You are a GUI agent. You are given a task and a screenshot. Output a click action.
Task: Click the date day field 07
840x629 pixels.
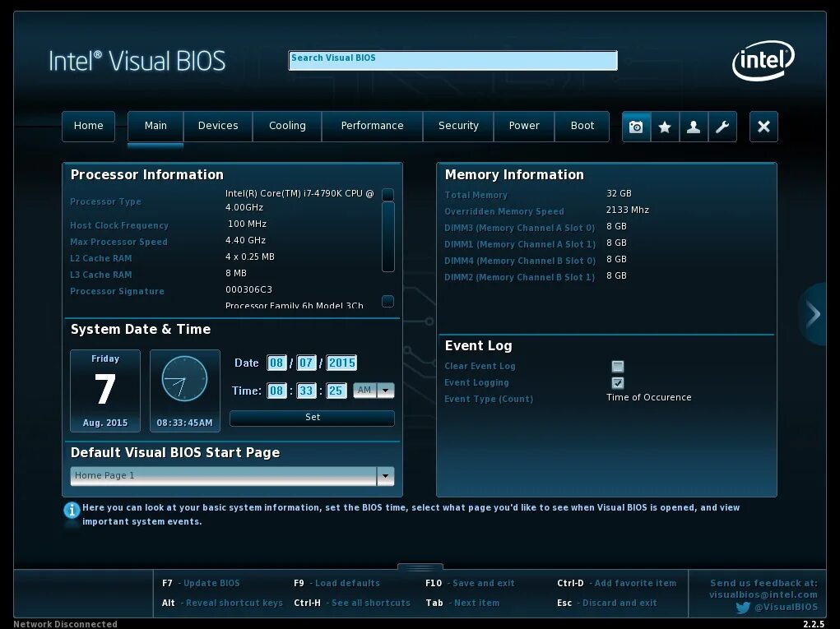tap(306, 363)
